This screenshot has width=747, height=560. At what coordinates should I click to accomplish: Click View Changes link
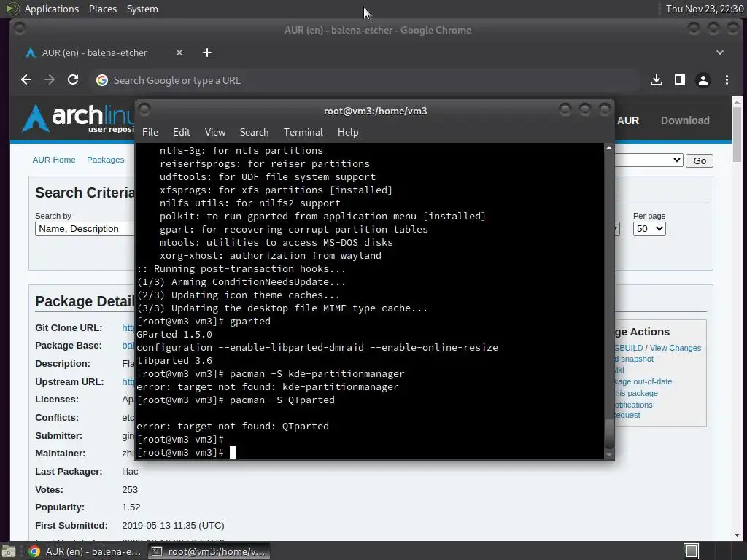[x=675, y=348]
